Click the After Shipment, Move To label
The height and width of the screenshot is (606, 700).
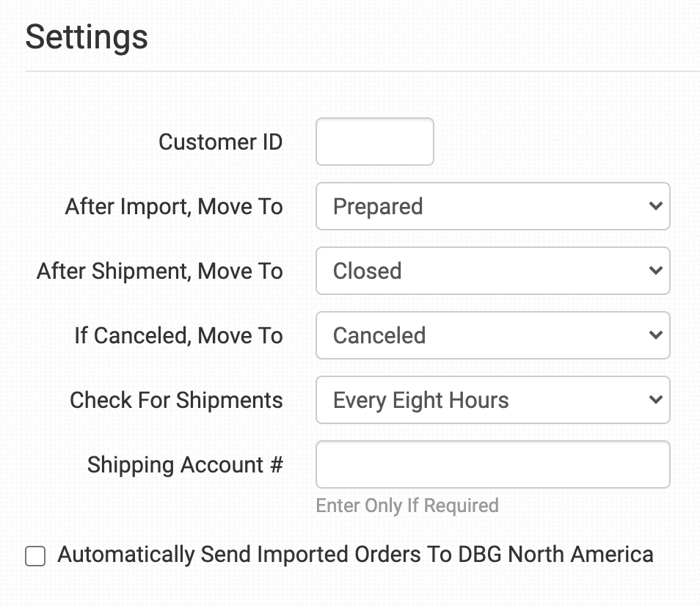click(x=160, y=271)
